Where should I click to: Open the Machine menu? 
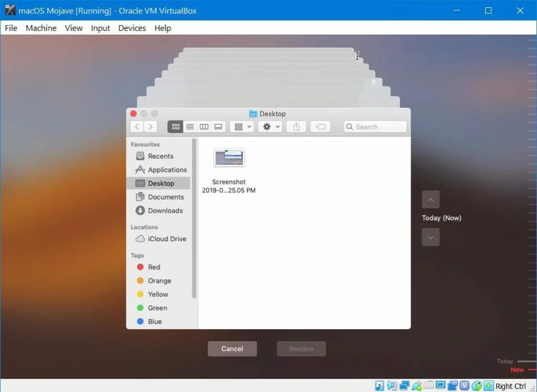[41, 28]
